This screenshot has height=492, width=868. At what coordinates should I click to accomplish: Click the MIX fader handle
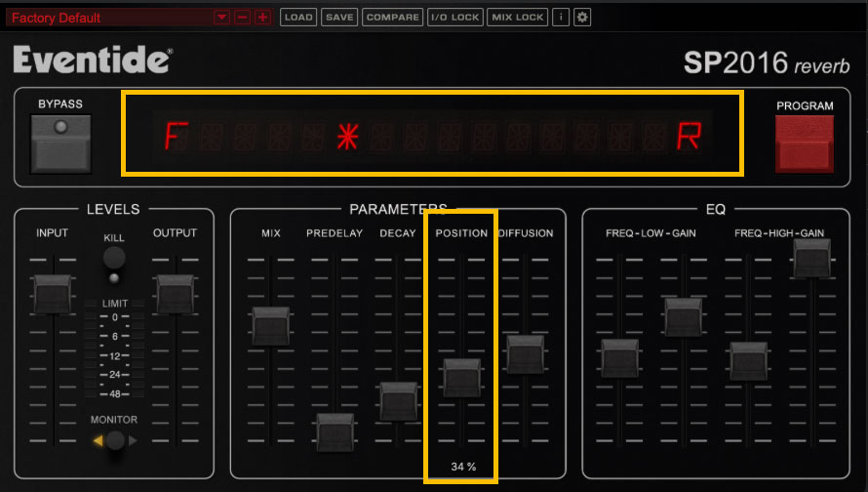pyautogui.click(x=271, y=326)
